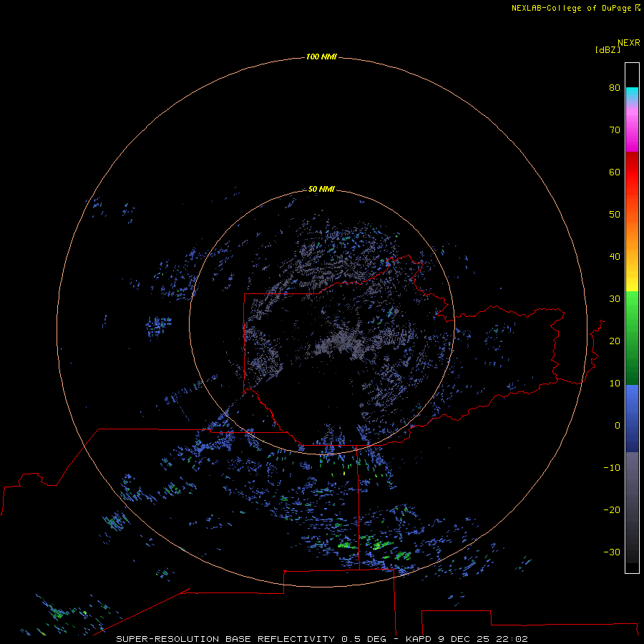Click the -20 dBZ scale value
This screenshot has height=644, width=644.
coord(612,509)
